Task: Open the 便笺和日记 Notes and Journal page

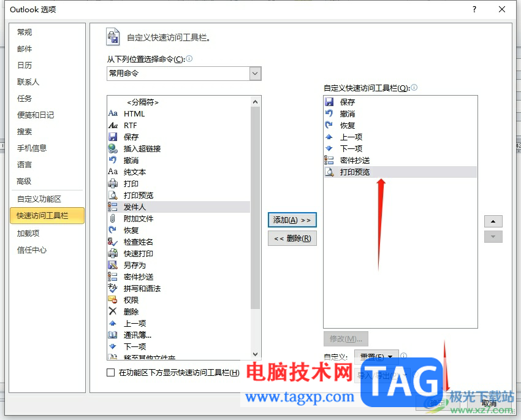Action: (x=36, y=115)
